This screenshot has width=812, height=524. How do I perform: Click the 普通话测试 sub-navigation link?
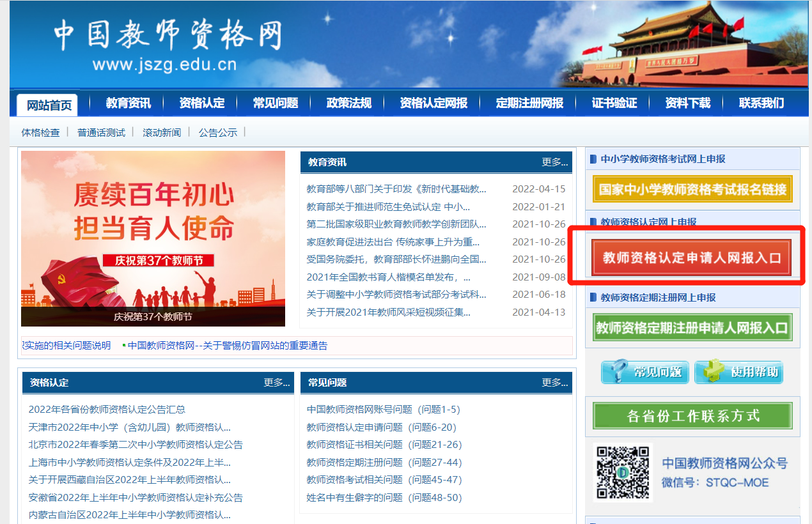101,132
